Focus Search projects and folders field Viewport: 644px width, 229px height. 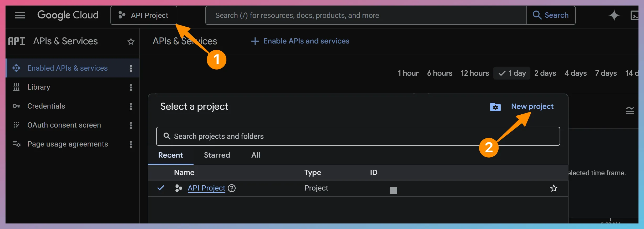(x=358, y=136)
